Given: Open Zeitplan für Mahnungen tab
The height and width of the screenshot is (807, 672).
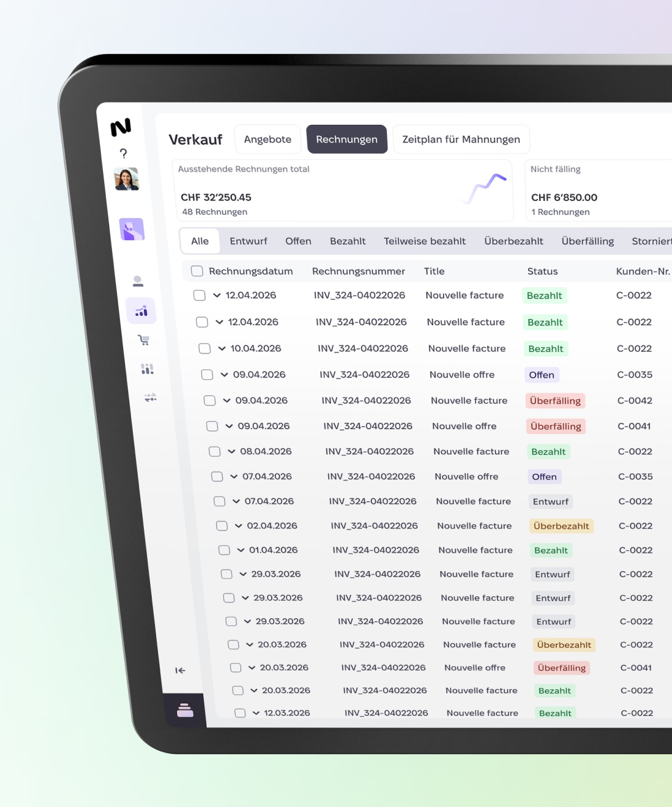Looking at the screenshot, I should tap(461, 139).
